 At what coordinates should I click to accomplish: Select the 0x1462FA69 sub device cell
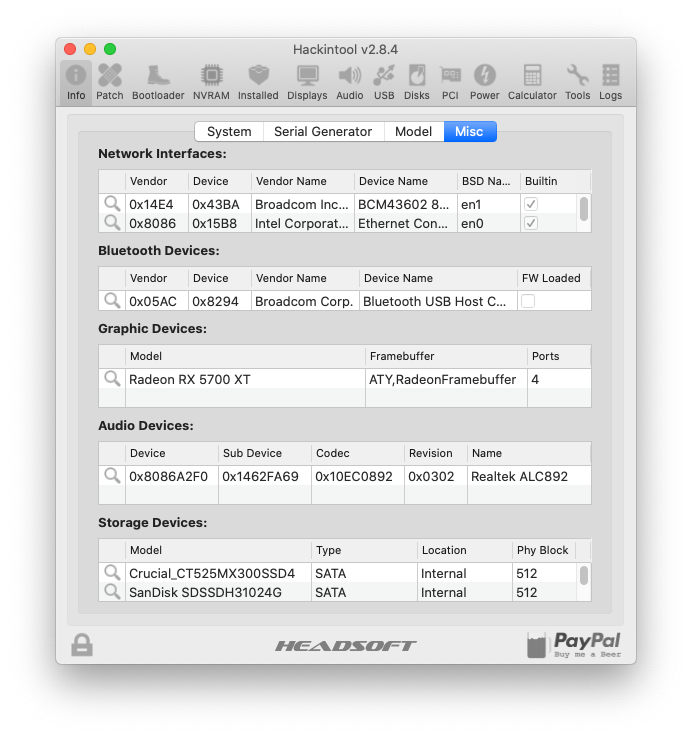(265, 476)
